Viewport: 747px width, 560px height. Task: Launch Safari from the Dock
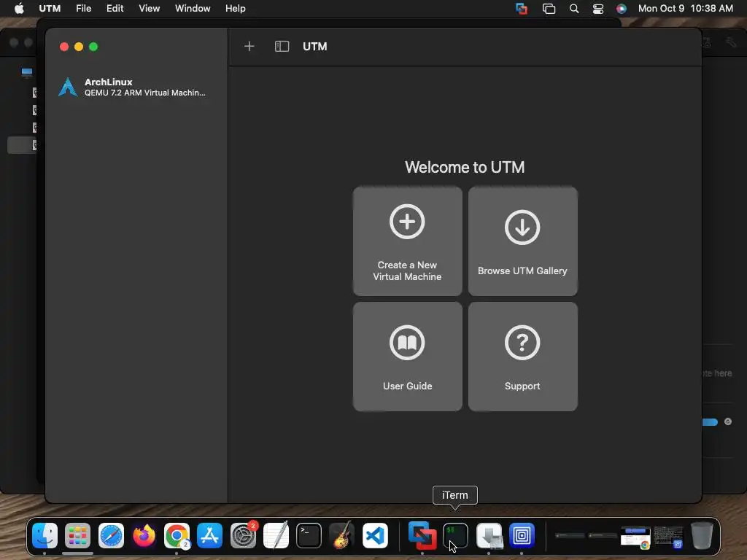click(111, 536)
